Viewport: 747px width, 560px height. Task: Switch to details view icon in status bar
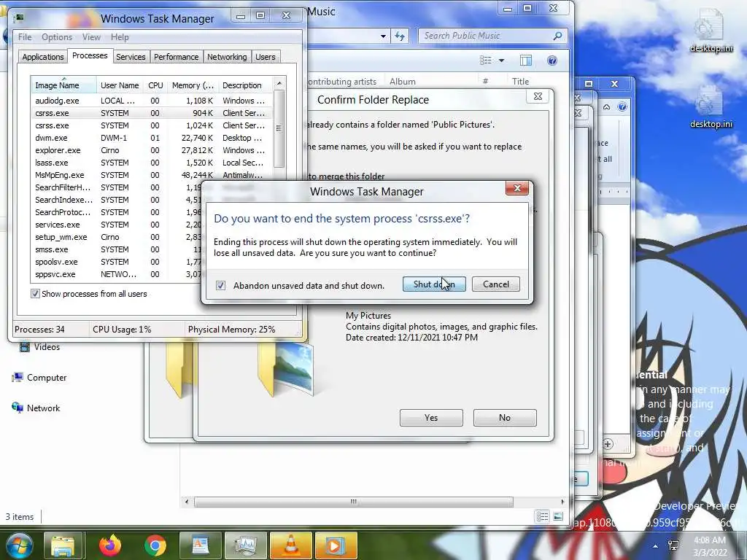tap(542, 517)
